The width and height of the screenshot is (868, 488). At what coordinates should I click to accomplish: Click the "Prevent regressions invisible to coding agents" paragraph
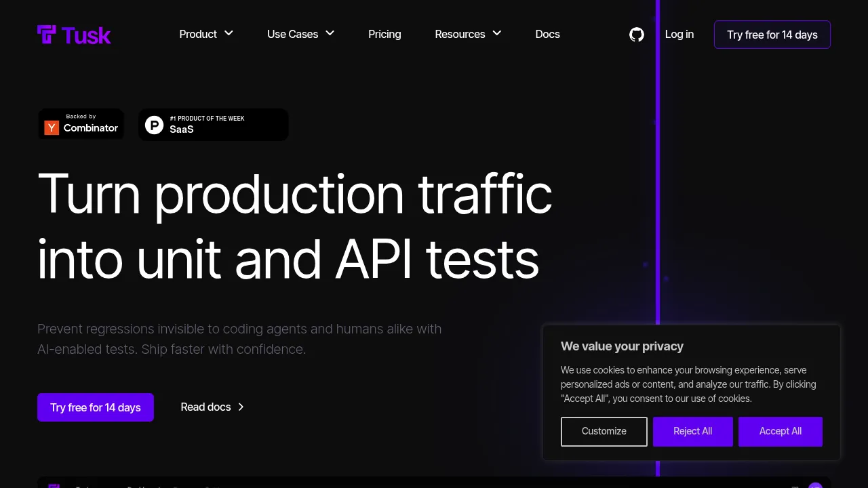point(239,339)
